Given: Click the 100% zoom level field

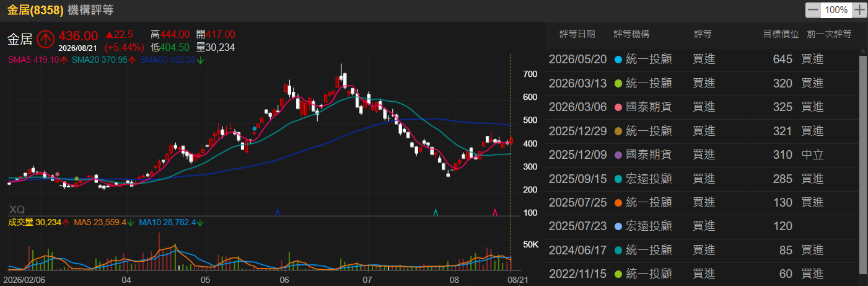Looking at the screenshot, I should [x=836, y=10].
